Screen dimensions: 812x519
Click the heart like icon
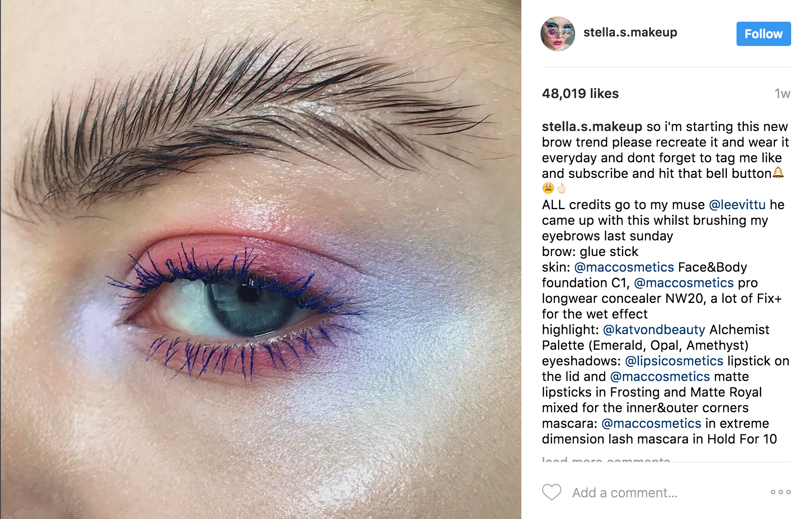click(x=552, y=492)
